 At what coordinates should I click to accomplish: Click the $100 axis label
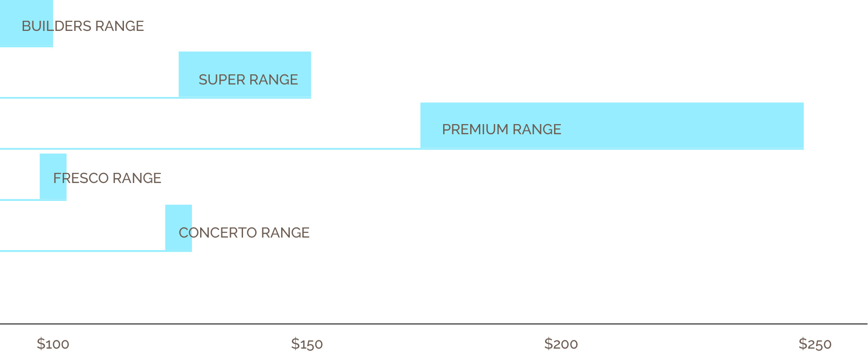click(53, 344)
